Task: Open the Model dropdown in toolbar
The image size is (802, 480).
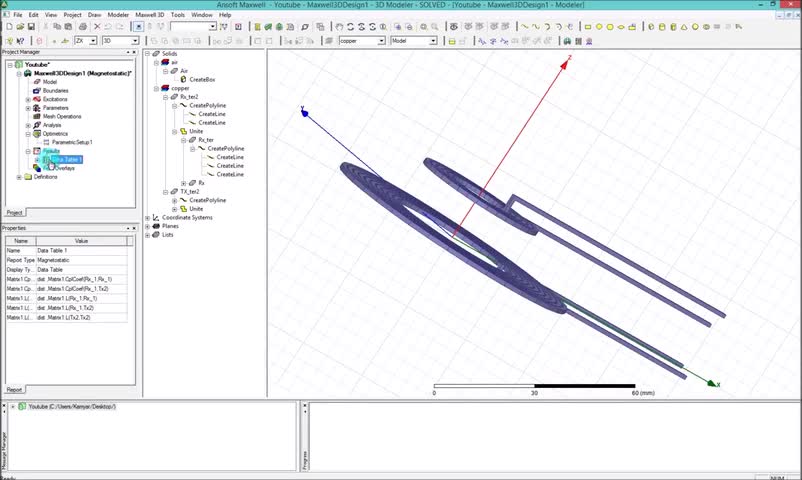Action: click(x=433, y=41)
